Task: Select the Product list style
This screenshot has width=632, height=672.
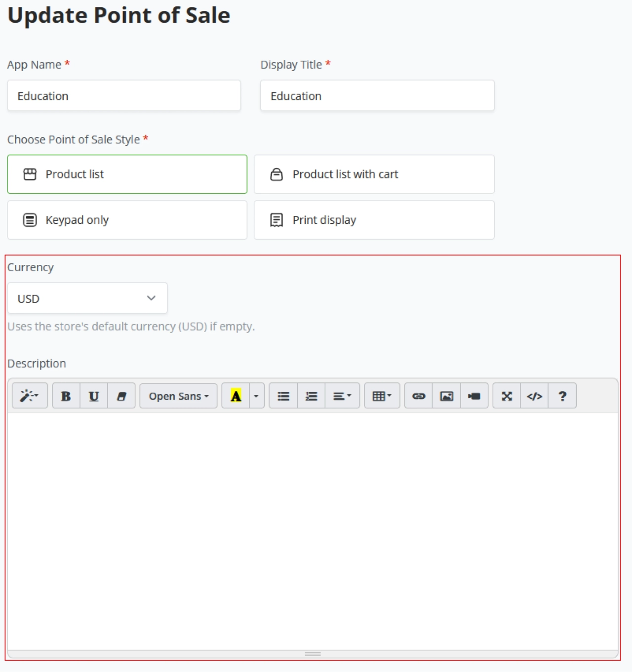Action: pyautogui.click(x=127, y=174)
